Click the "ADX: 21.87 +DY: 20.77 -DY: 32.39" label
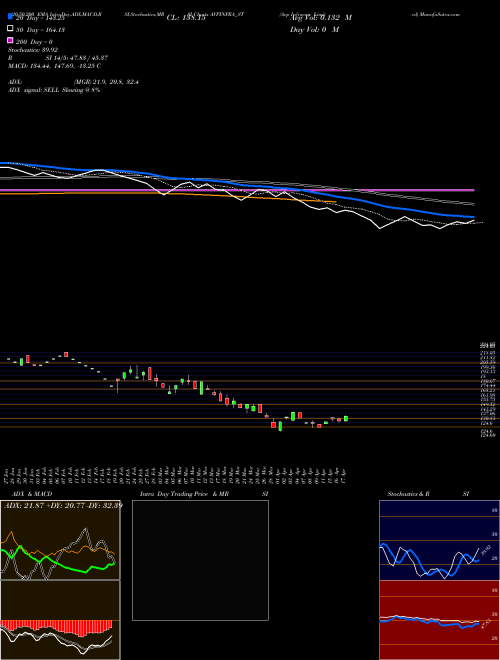500x660 pixels. pos(63,505)
